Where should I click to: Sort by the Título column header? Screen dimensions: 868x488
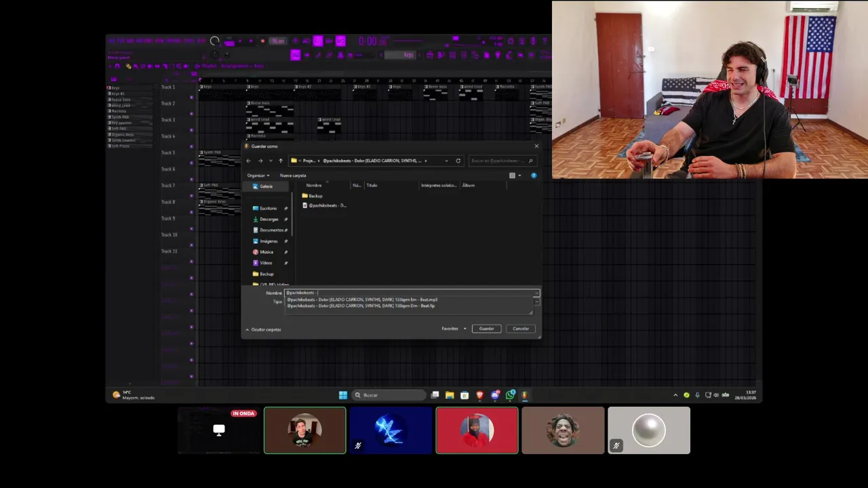(x=372, y=185)
